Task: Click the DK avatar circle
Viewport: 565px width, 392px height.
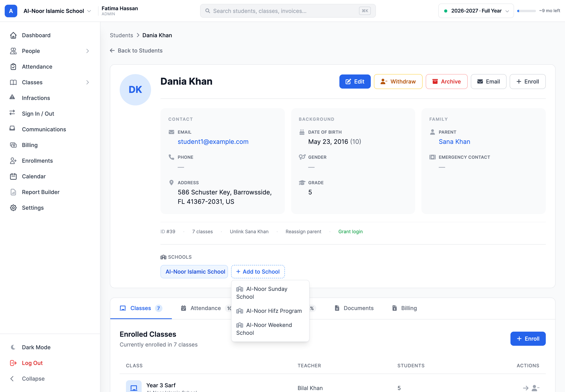Action: coord(135,90)
